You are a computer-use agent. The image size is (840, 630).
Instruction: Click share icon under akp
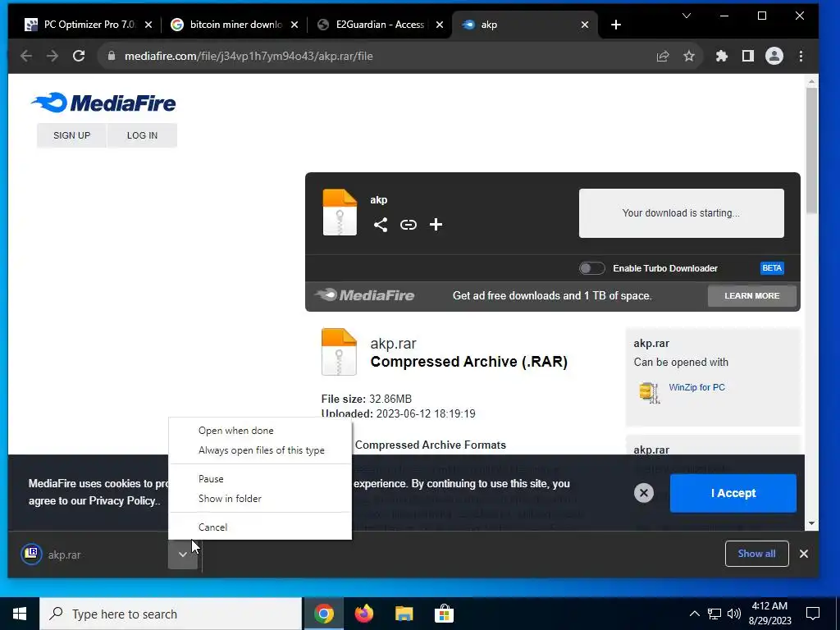click(x=381, y=225)
